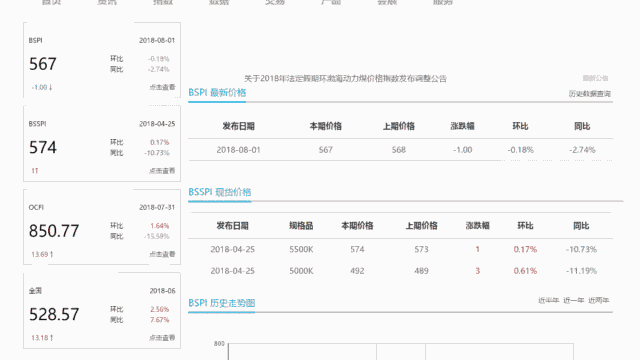Click the BSSPI 现货价格 section heading

click(x=220, y=192)
